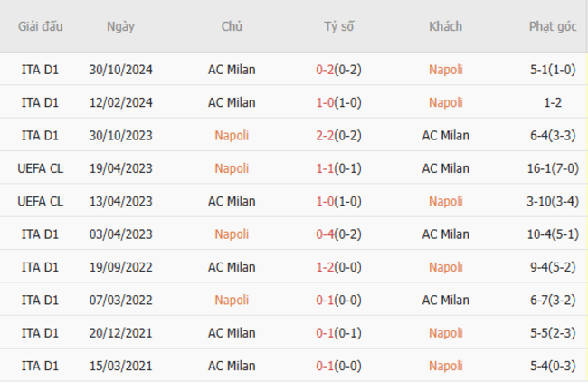This screenshot has height=392, width=588.
Task: Click the 'Khách' column header
Action: (445, 26)
